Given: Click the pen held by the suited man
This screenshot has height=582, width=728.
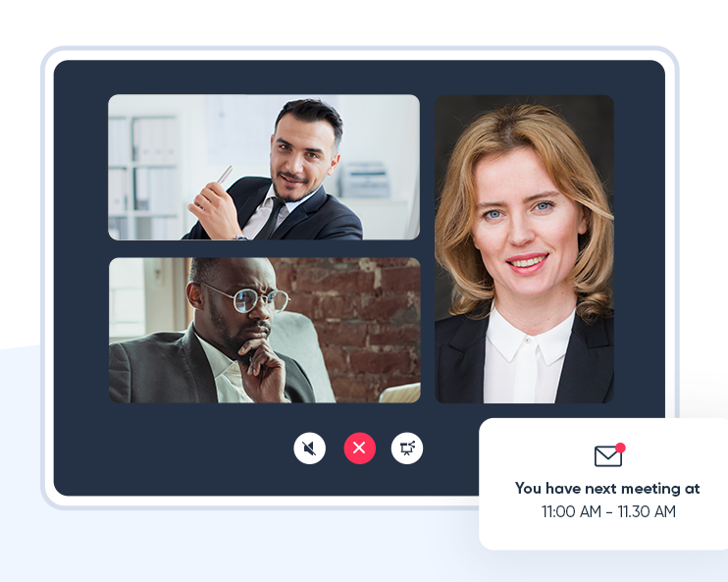Looking at the screenshot, I should pos(226,175).
